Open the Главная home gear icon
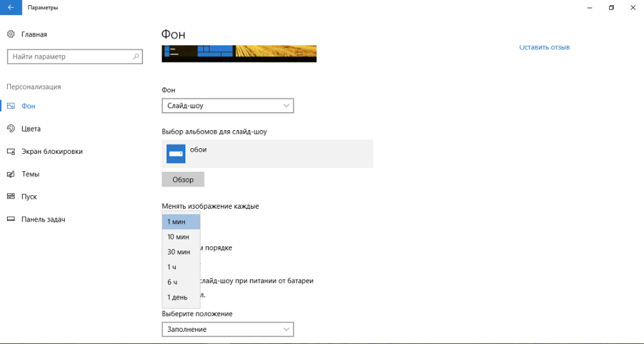 tap(11, 34)
